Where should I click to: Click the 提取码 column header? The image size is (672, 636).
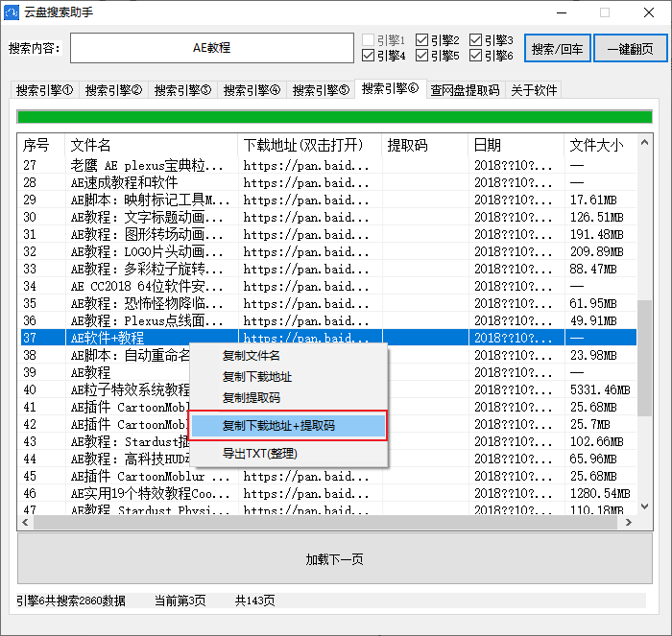tap(425, 145)
